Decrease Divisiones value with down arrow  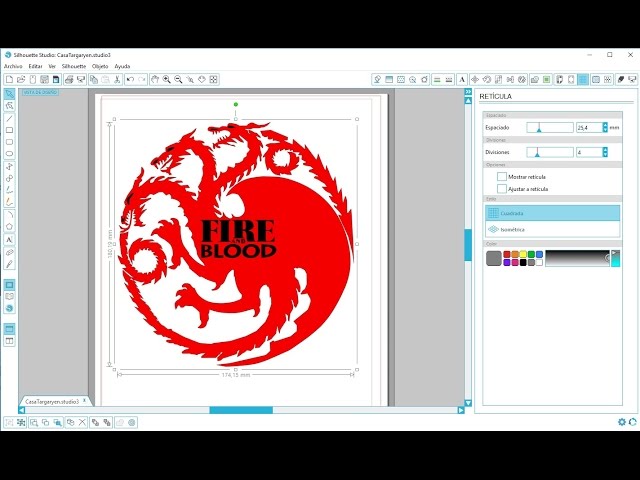click(x=605, y=154)
